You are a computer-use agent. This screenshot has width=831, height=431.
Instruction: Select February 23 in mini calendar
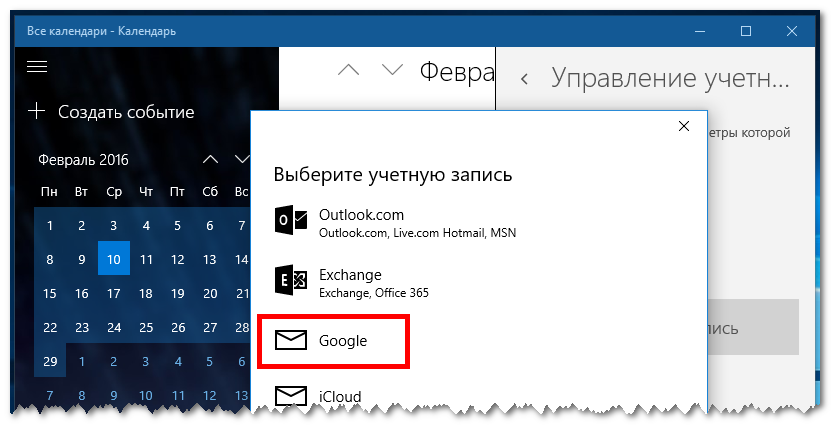tap(82, 327)
